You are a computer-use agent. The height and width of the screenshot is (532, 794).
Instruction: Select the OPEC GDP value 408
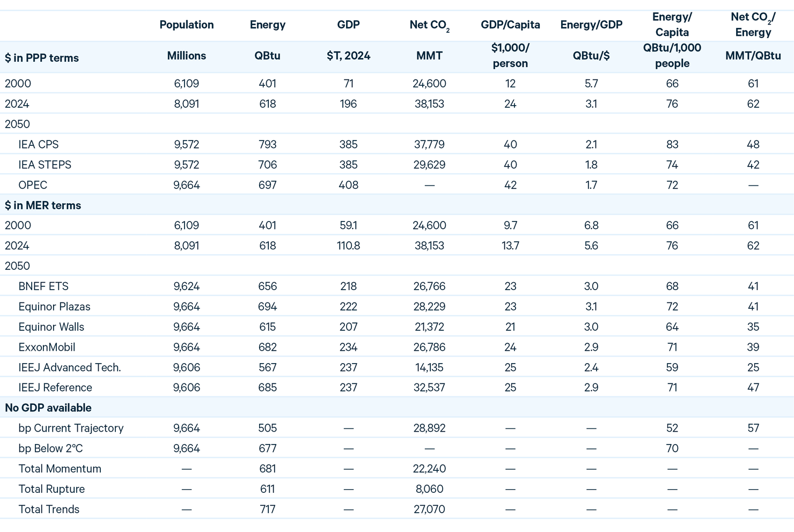pos(348,185)
